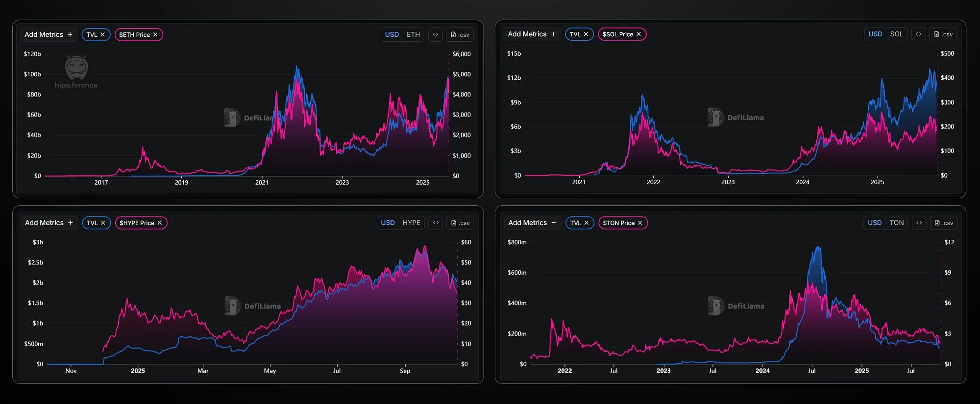The width and height of the screenshot is (980, 404).
Task: Switch ETH chart denomination to ETH
Action: coord(413,34)
